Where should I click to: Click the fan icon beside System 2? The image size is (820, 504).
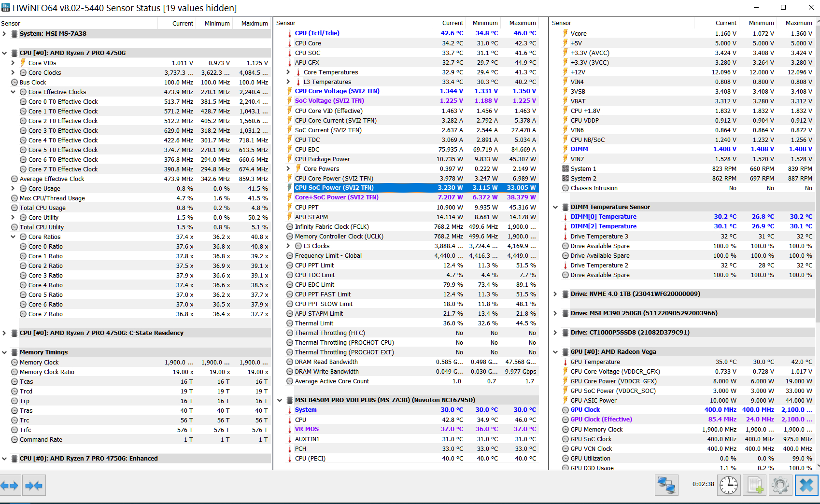566,178
